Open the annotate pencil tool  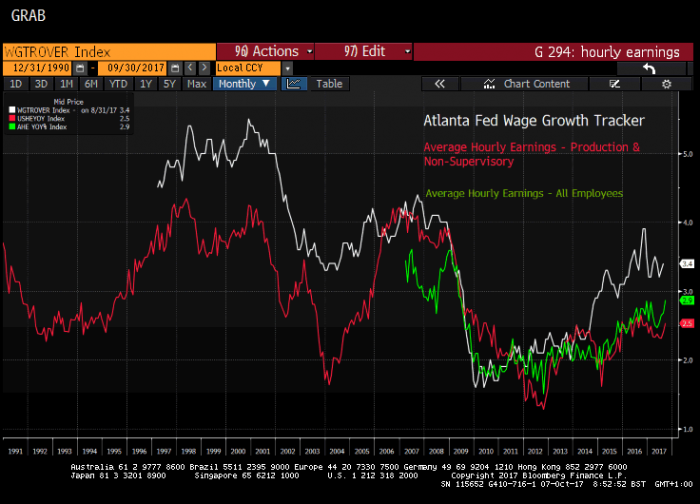click(615, 84)
